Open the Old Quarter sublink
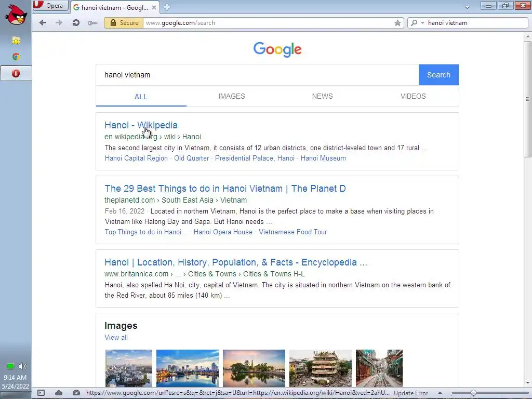 point(191,158)
